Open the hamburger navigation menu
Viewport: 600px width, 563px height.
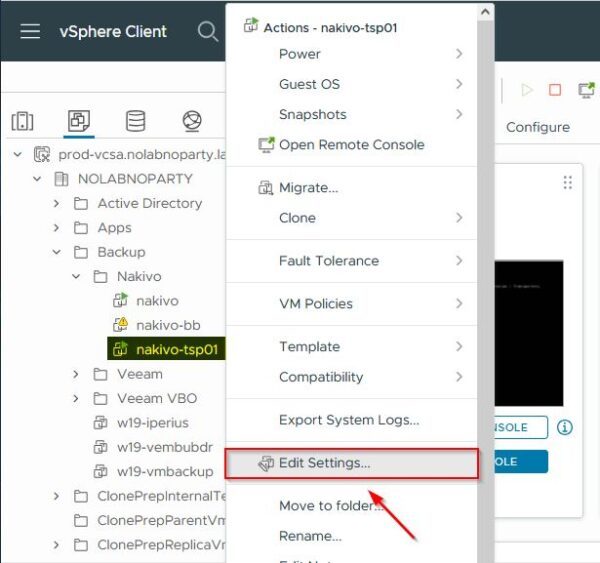(30, 31)
